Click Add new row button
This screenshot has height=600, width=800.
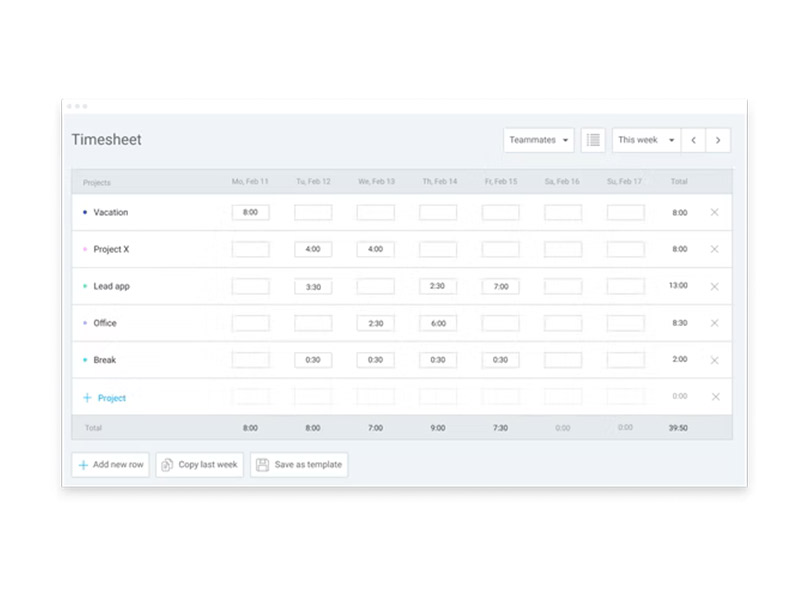pyautogui.click(x=110, y=465)
